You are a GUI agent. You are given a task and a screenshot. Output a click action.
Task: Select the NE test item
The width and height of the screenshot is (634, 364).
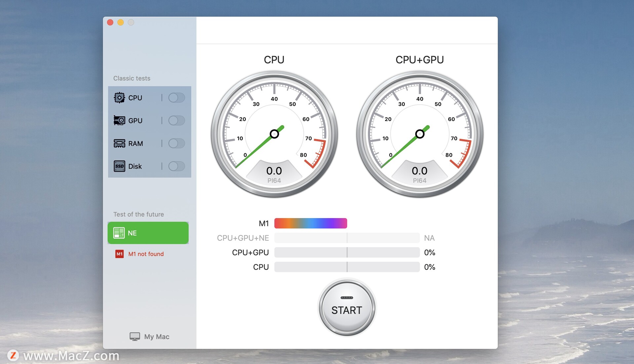(148, 233)
